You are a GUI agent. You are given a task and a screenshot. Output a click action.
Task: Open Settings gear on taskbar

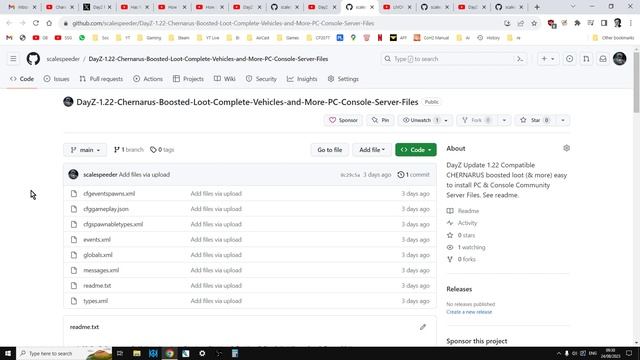202,353
